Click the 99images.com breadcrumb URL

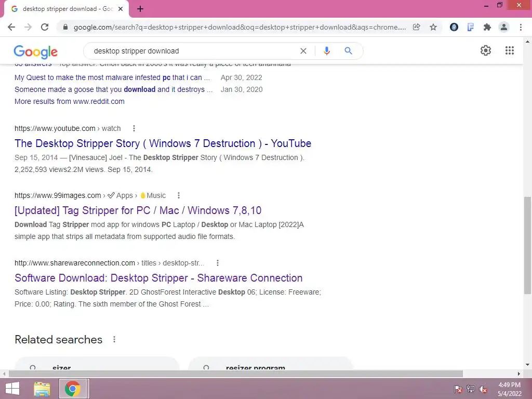pos(90,195)
